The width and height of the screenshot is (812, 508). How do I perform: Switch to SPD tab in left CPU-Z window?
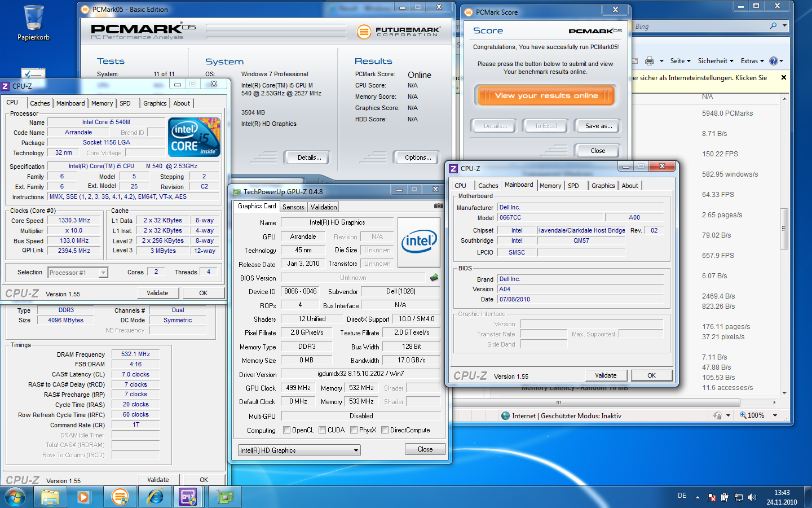click(x=125, y=103)
